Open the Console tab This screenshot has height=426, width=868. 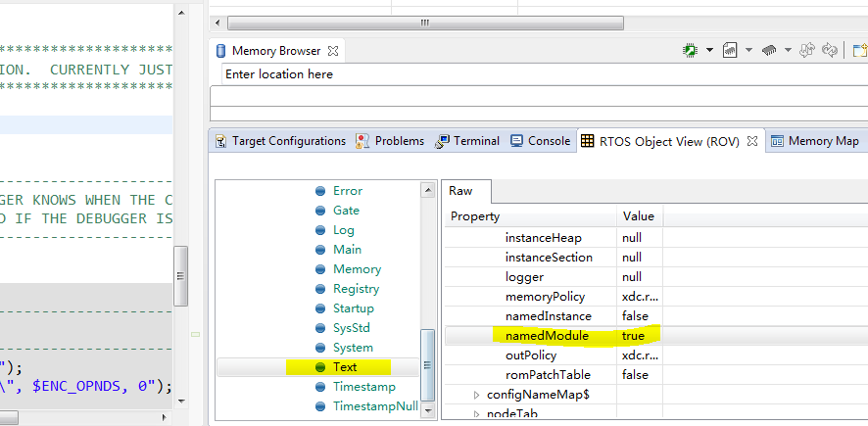pos(540,141)
